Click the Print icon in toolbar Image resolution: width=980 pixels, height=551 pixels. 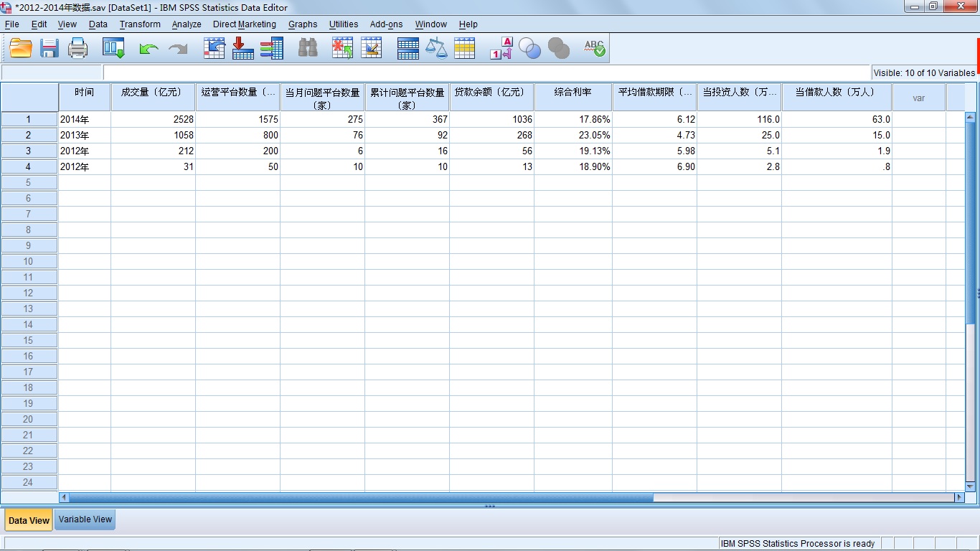tap(77, 48)
